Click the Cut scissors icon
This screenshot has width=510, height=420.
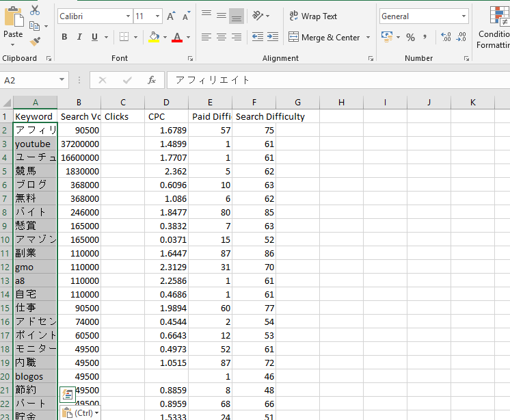(x=35, y=10)
